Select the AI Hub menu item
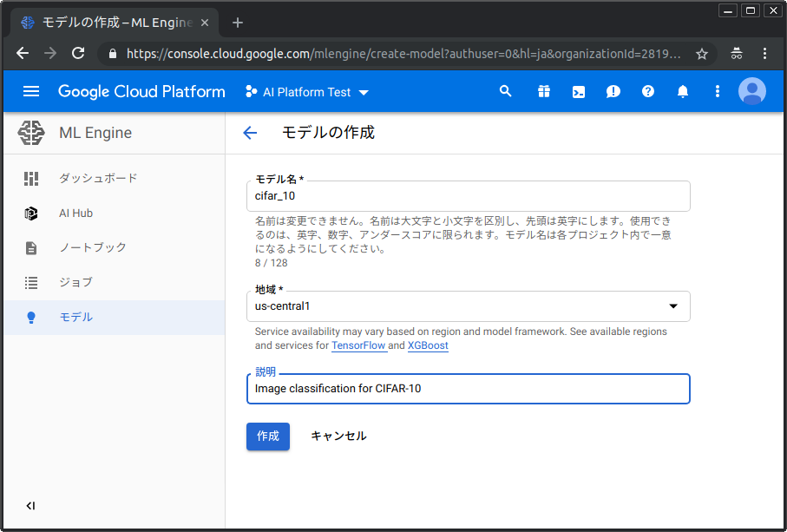Image resolution: width=787 pixels, height=532 pixels. (x=115, y=213)
